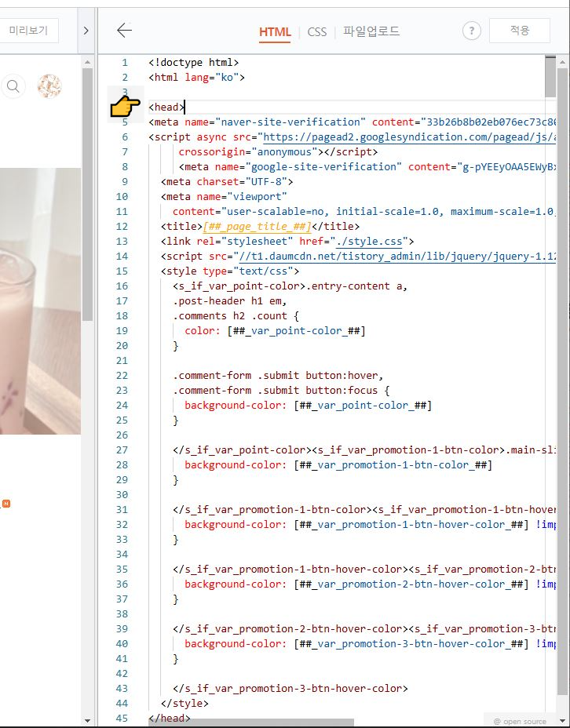Click the crossorigin="anonymous" line
Viewport: 570px width, 728px height.
pyautogui.click(x=278, y=152)
